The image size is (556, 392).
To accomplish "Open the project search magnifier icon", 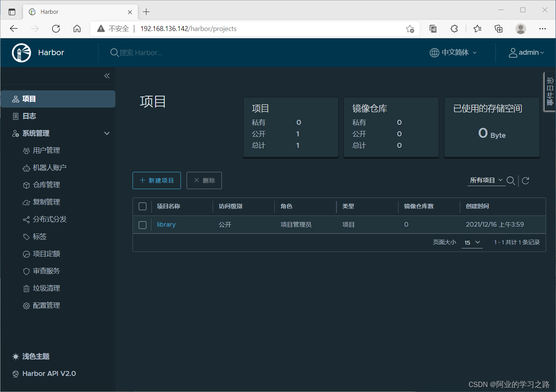I will [511, 180].
